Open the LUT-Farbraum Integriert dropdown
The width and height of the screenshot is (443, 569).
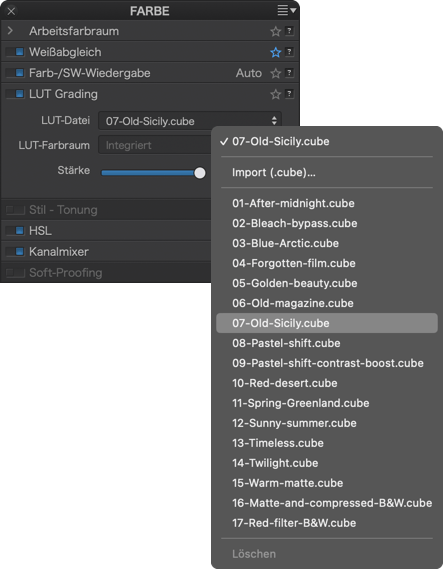pos(155,145)
